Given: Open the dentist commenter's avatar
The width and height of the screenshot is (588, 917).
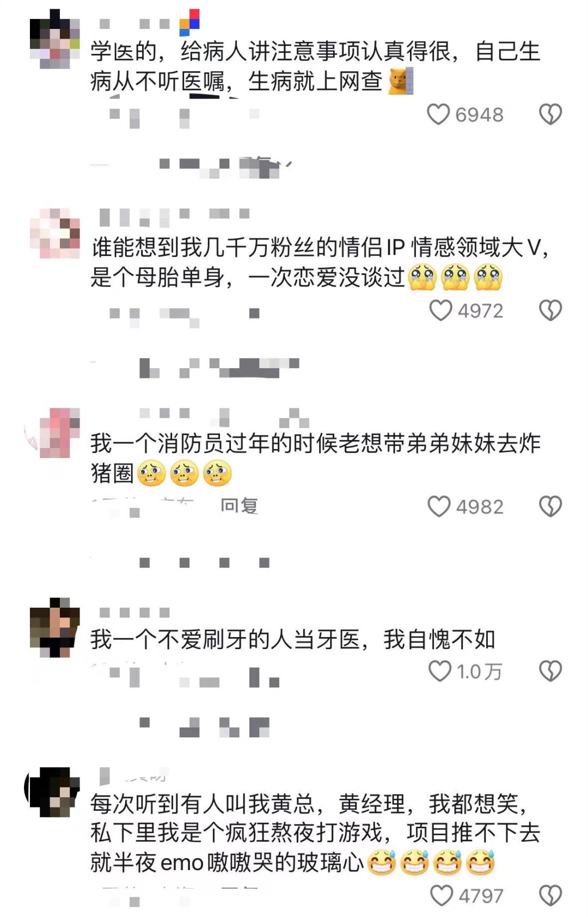Looking at the screenshot, I should [54, 627].
